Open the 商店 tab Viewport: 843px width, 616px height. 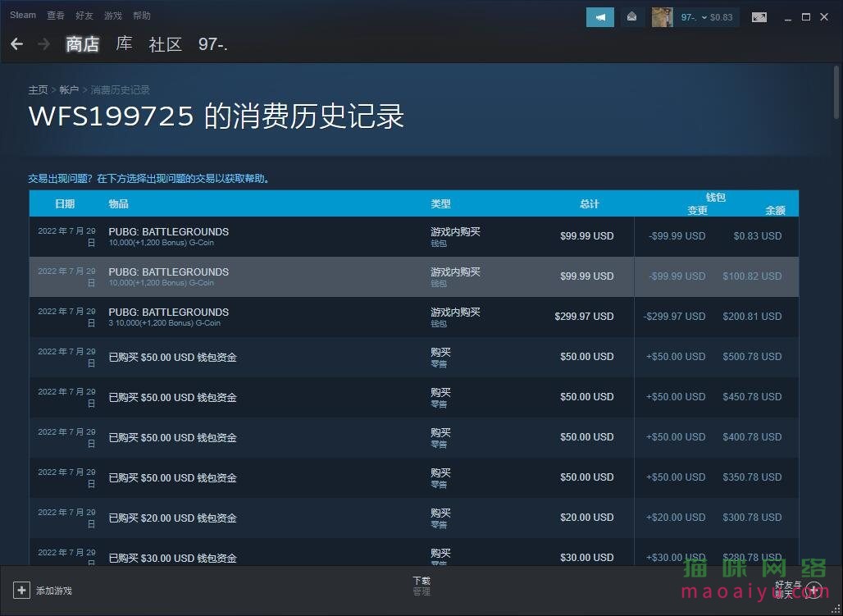[82, 44]
